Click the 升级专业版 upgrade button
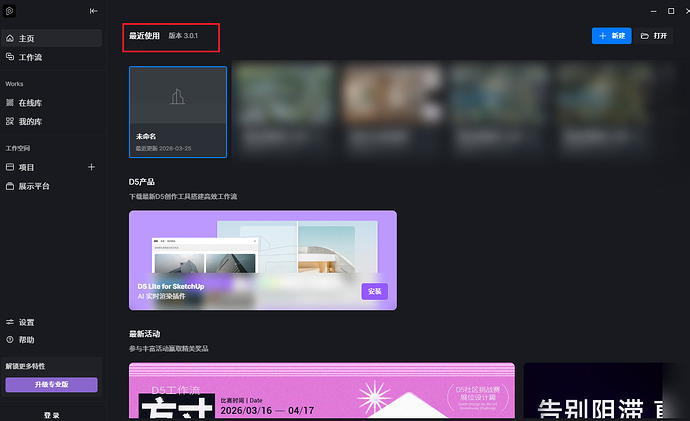690x421 pixels. (x=52, y=385)
